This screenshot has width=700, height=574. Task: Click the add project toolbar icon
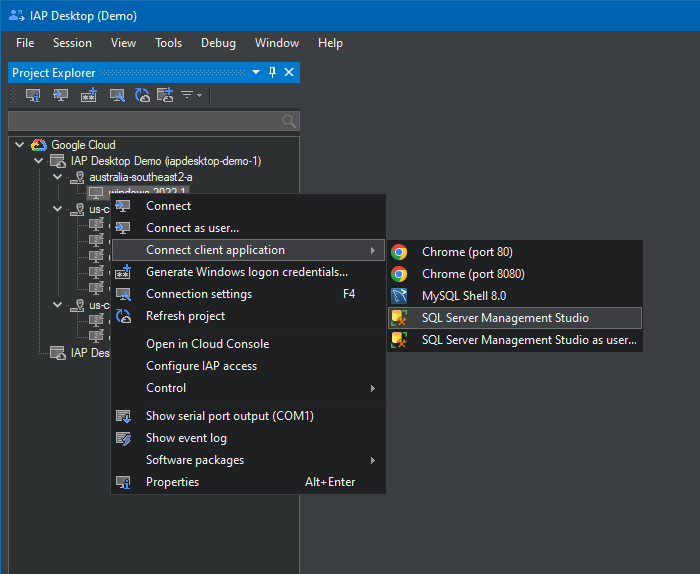[165, 95]
